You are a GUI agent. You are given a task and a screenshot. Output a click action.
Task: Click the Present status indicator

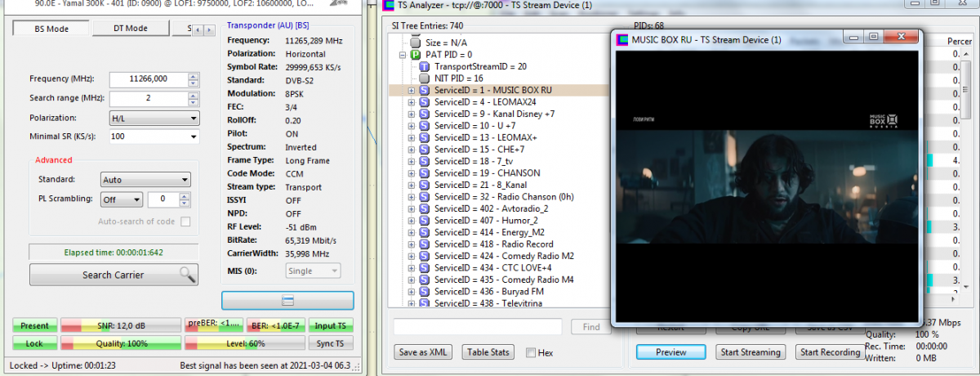[x=34, y=325]
